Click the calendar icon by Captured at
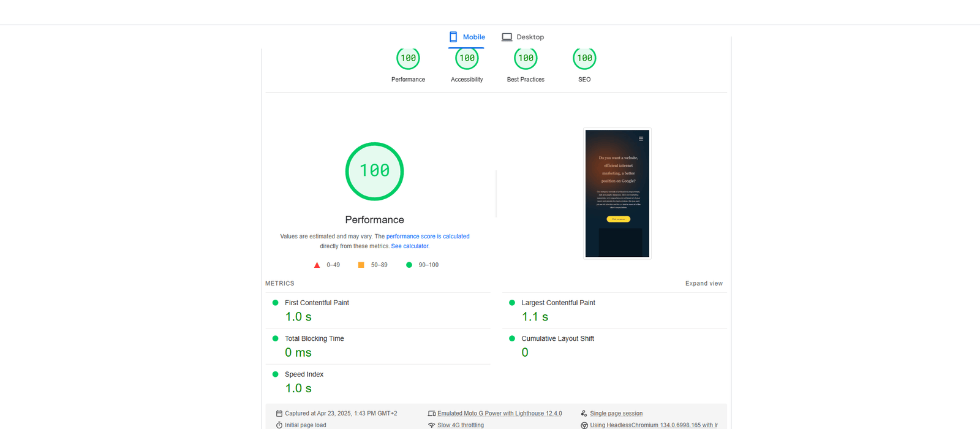Viewport: 980px width, 429px height. point(279,414)
